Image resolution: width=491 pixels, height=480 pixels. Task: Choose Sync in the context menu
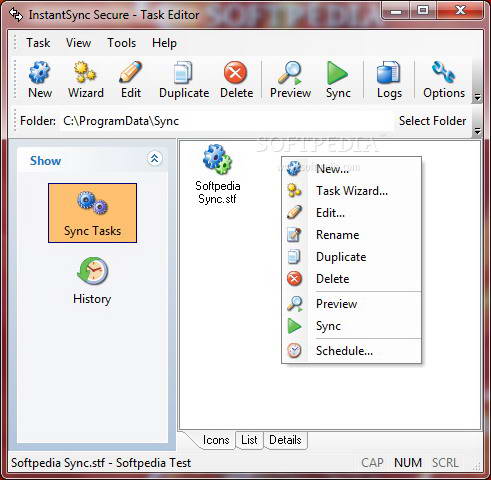(352, 326)
